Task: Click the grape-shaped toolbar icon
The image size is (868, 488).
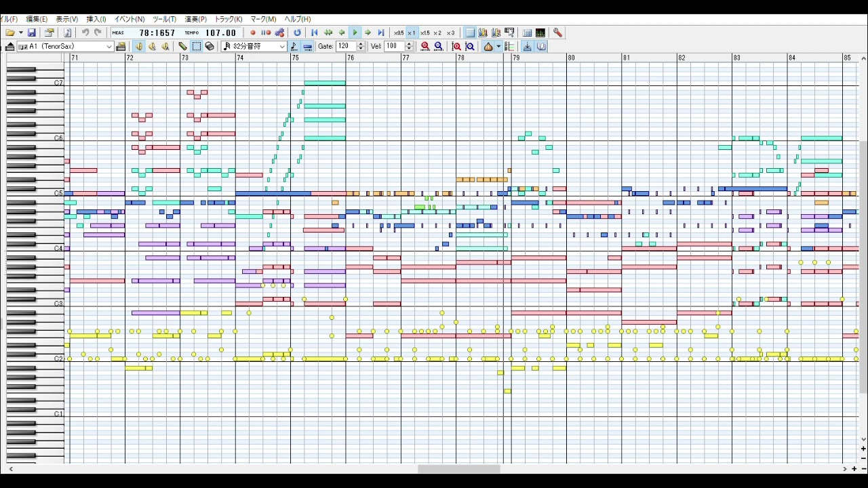Action: pos(279,33)
